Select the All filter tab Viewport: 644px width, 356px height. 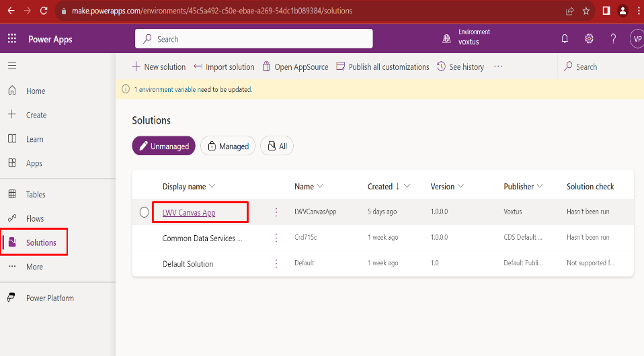coord(277,146)
